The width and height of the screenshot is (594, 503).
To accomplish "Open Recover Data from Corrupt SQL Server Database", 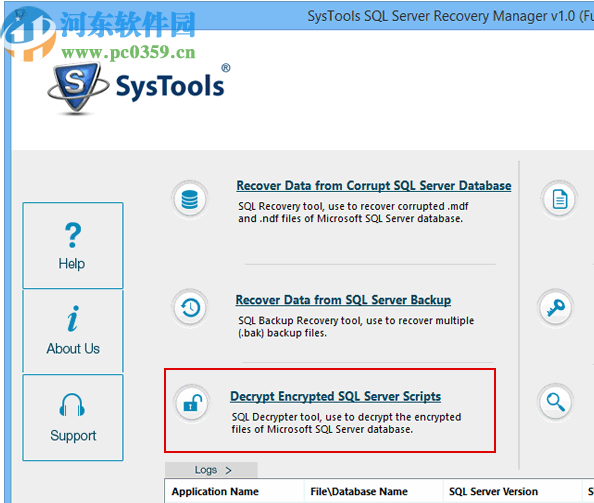I will pyautogui.click(x=374, y=186).
